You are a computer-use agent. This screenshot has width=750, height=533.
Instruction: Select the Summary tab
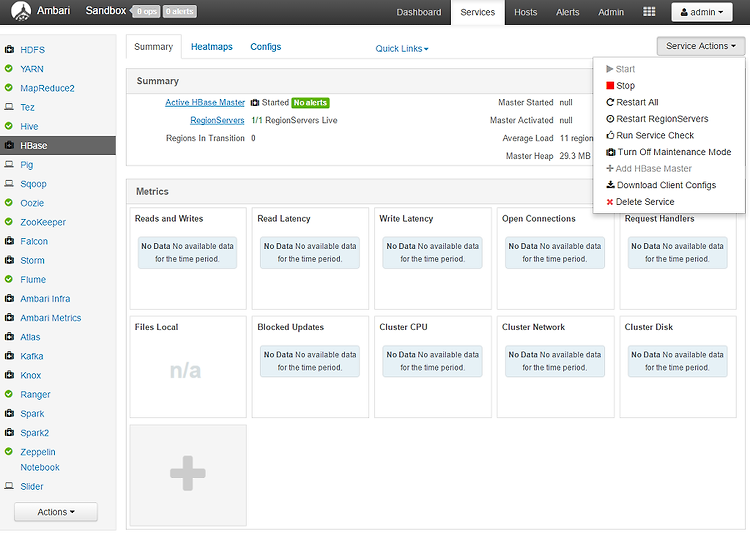[x=154, y=47]
